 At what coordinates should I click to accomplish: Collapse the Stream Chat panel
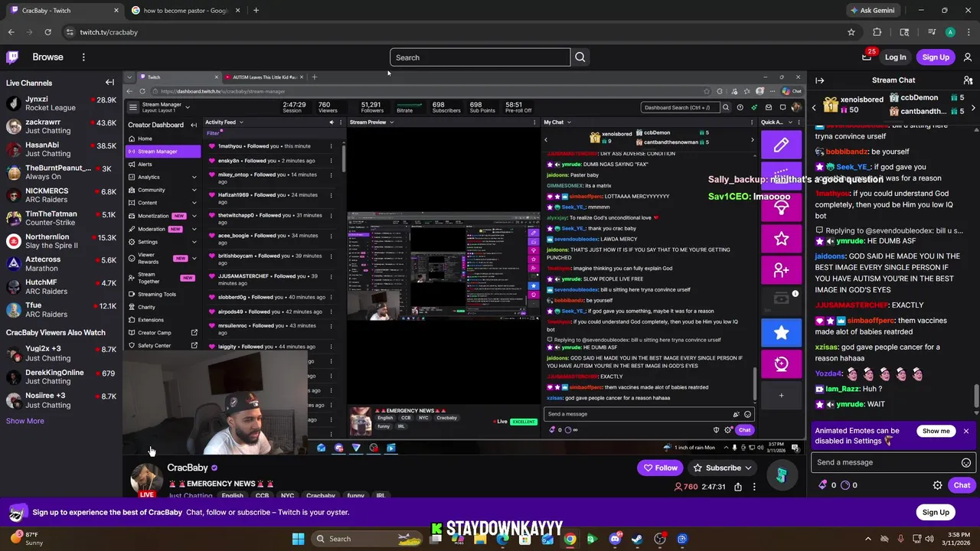tap(819, 80)
